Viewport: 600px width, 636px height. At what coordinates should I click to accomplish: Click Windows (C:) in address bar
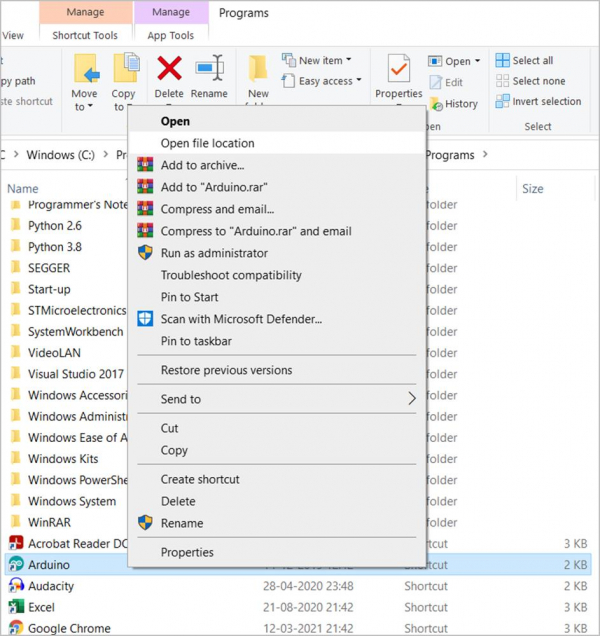(60, 155)
